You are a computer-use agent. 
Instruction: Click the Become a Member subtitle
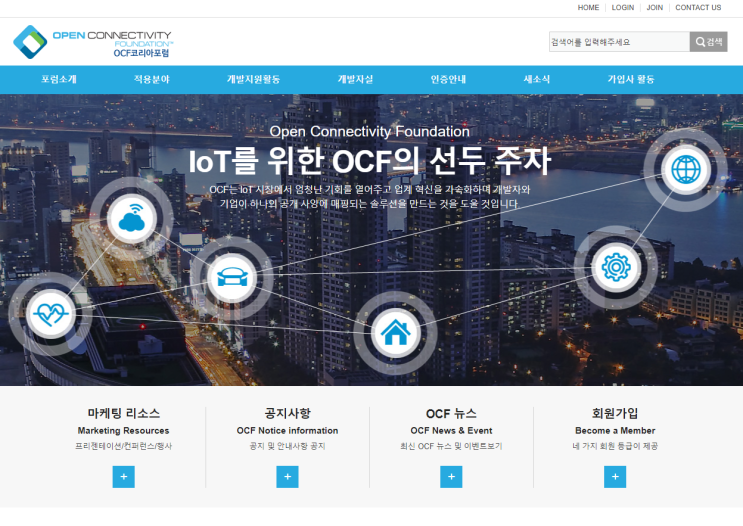pos(615,431)
